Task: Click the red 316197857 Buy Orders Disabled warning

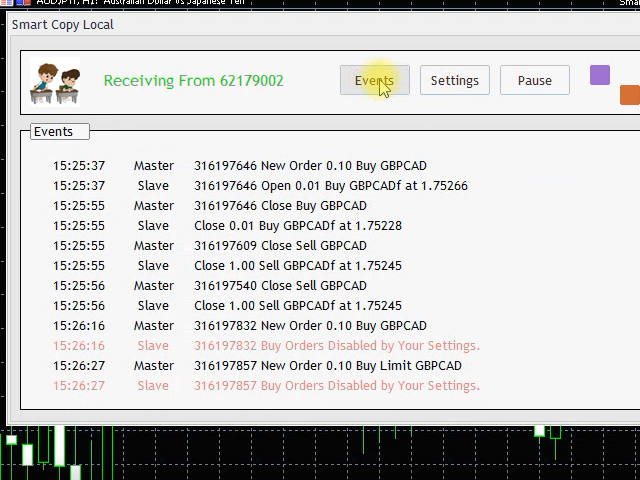Action: pyautogui.click(x=336, y=386)
